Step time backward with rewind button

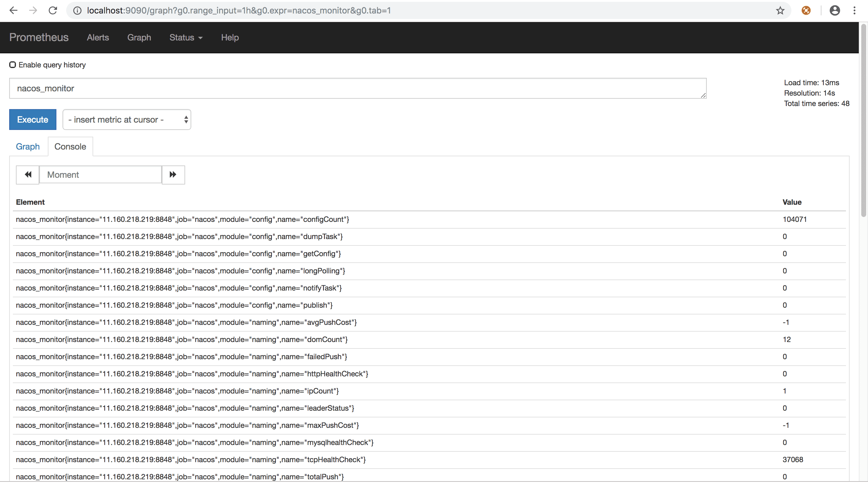point(28,174)
